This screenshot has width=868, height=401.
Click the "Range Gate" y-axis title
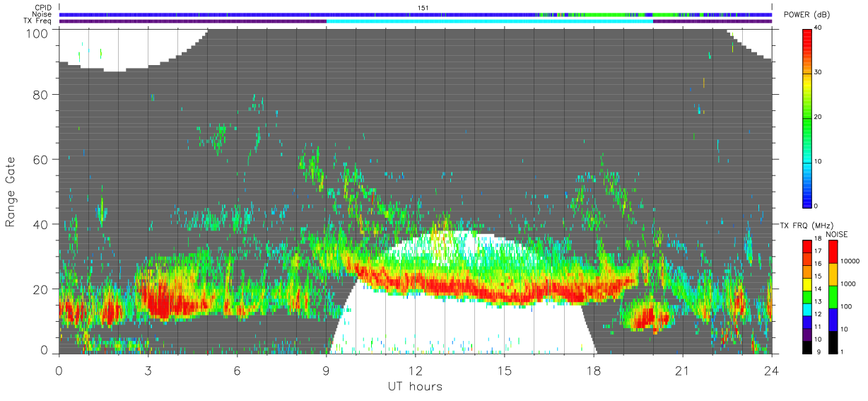pos(11,192)
